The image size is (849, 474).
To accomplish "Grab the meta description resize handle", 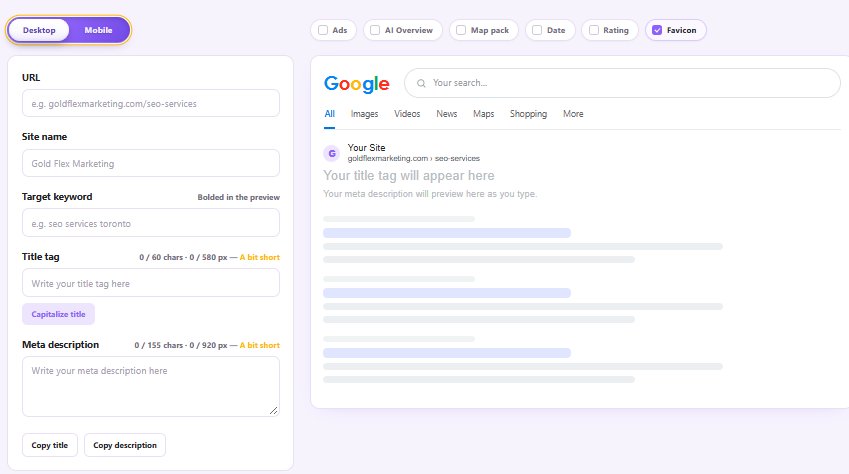I will [273, 411].
